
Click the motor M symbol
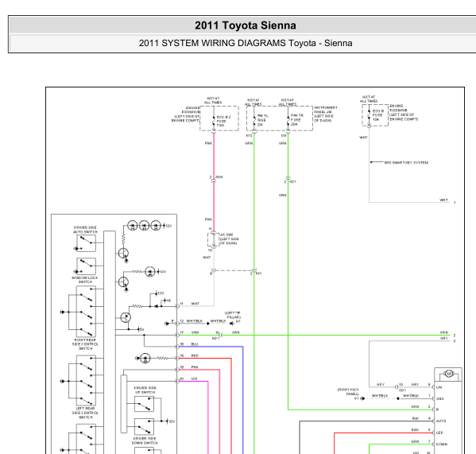pos(448,374)
